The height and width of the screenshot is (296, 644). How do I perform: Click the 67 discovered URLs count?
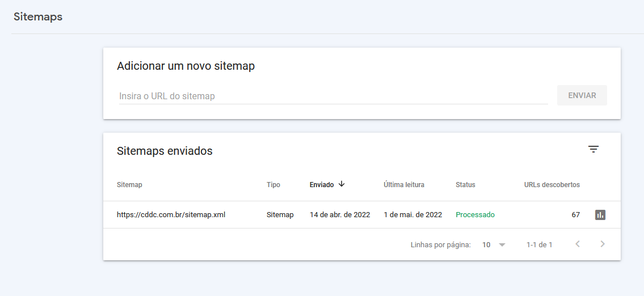click(575, 215)
